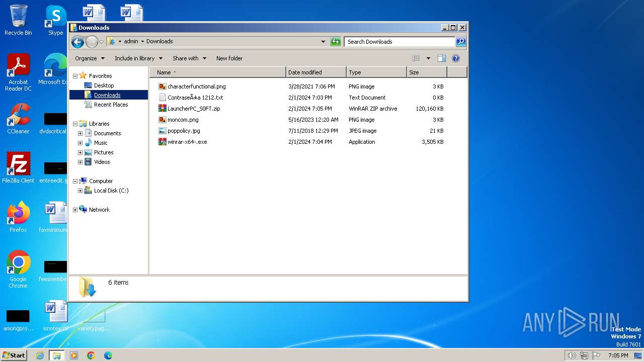Select Google Chrome desktop icon
The width and height of the screenshot is (644, 362).
[x=18, y=269]
